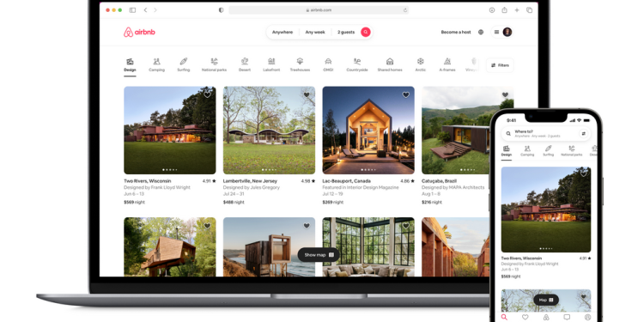
Task: Open the Lac-Beauport, Canada listing photo
Action: point(368,131)
